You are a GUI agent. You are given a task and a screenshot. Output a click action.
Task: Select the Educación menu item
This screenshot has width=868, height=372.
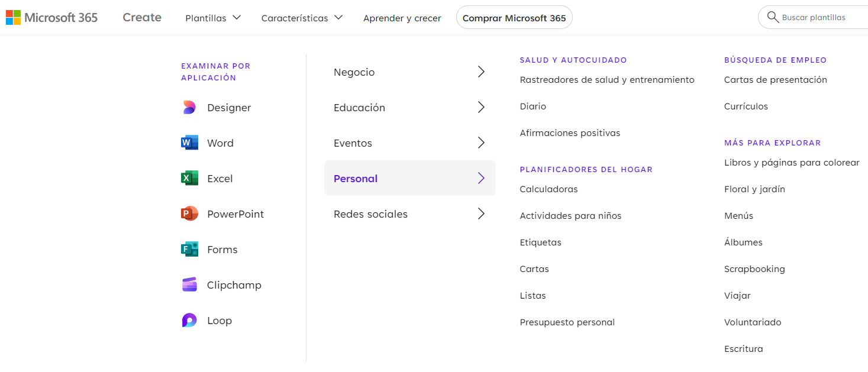pos(410,108)
